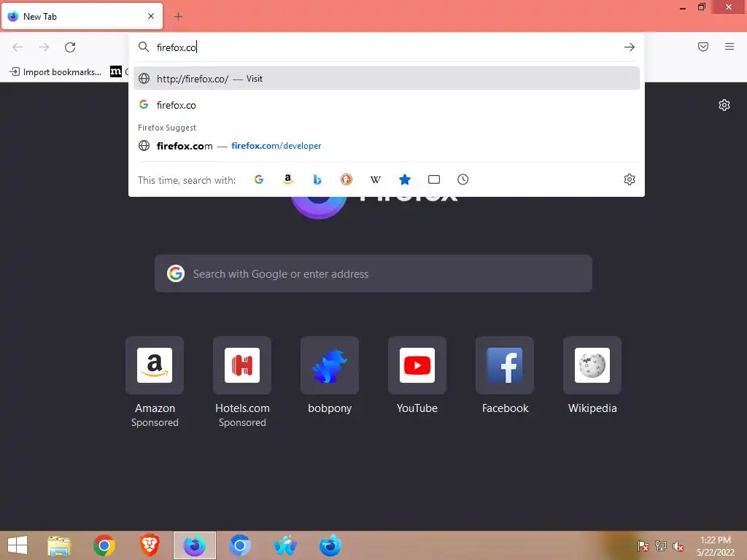
Task: Search this time with Google icon
Action: [259, 179]
